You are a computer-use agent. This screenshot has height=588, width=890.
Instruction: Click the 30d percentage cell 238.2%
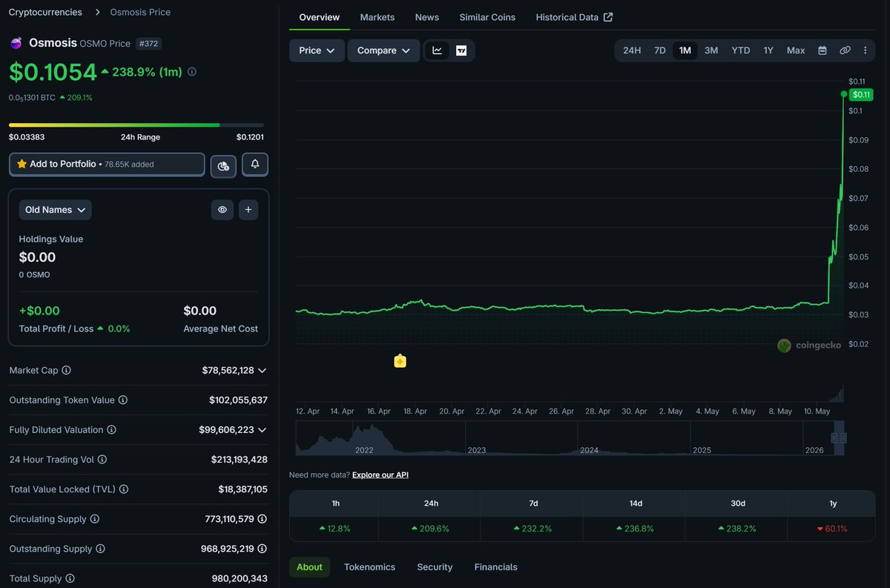[x=737, y=529]
